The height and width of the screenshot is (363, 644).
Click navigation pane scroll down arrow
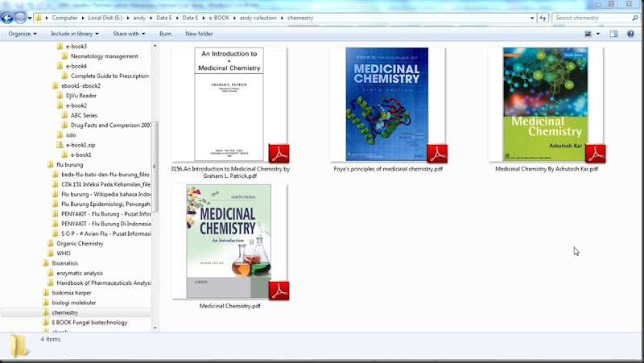coord(155,328)
